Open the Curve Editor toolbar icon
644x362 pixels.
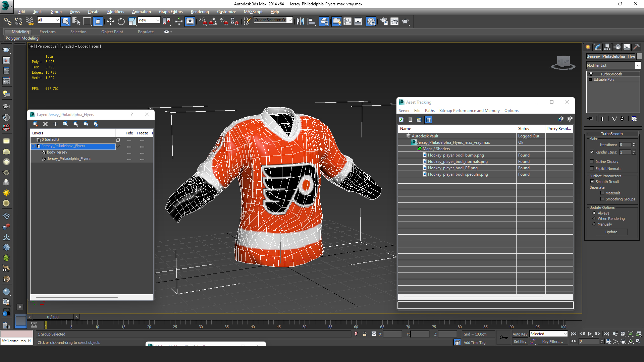pos(347,21)
